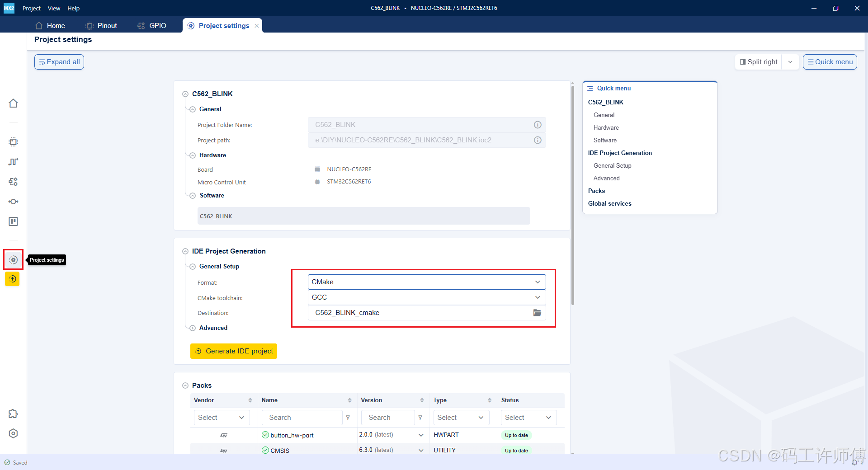This screenshot has width=868, height=470.
Task: Click green check icon on CMSIS row
Action: click(265, 450)
